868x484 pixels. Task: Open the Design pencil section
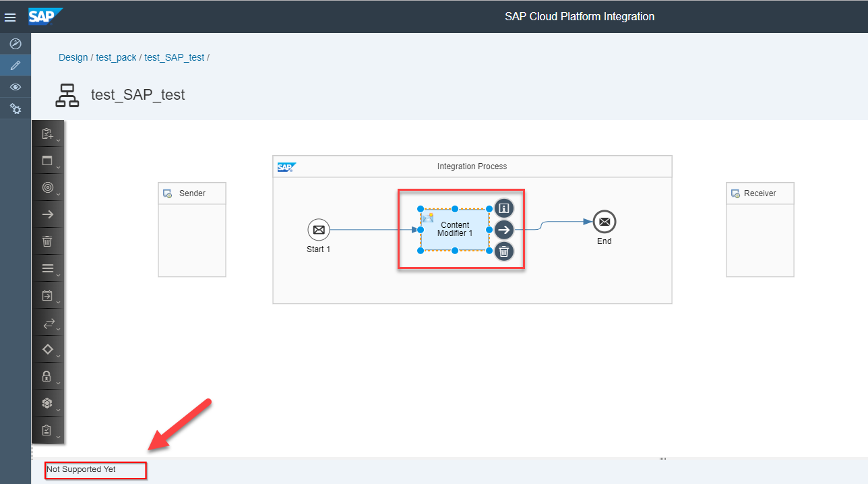pyautogui.click(x=15, y=65)
